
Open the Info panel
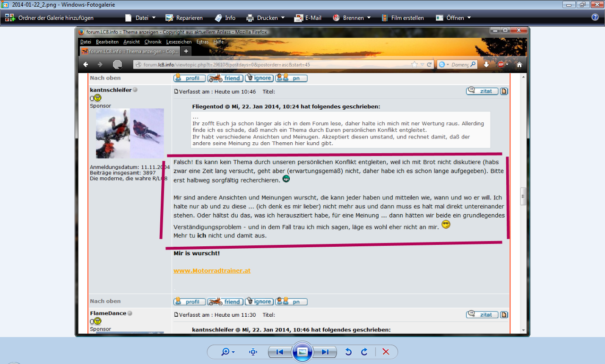click(225, 18)
